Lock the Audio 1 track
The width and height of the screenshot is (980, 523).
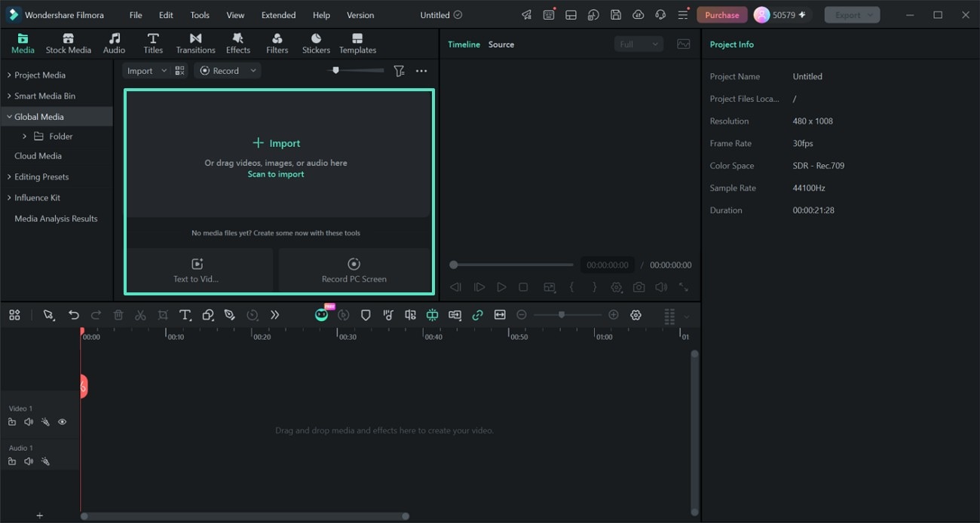(12, 461)
